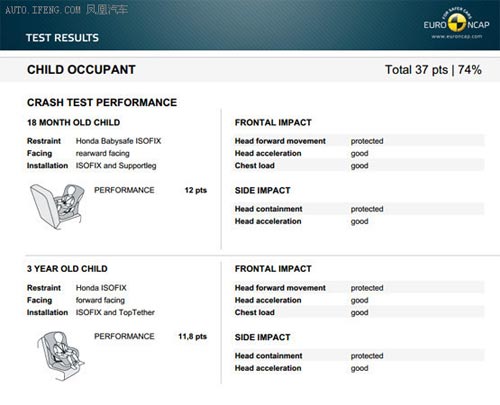Click Honda Babysafe ISOFIX restraint value
The height and width of the screenshot is (405, 500).
click(x=118, y=141)
